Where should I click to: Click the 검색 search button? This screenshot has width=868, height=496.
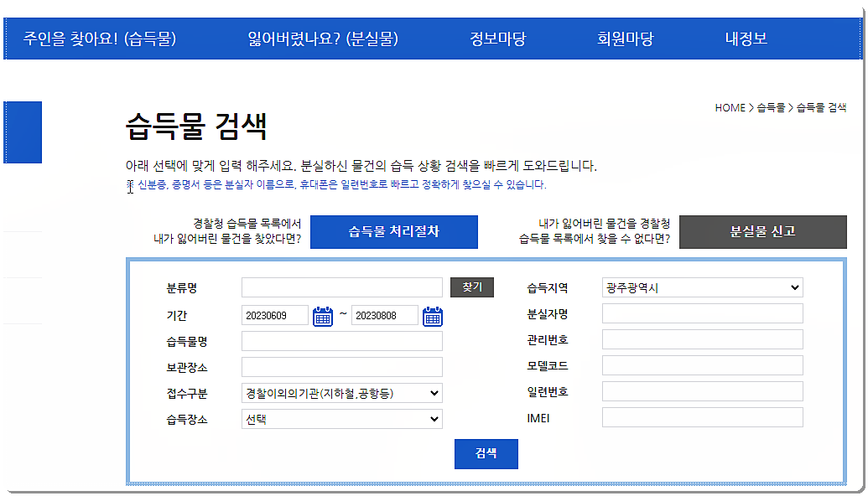click(486, 453)
